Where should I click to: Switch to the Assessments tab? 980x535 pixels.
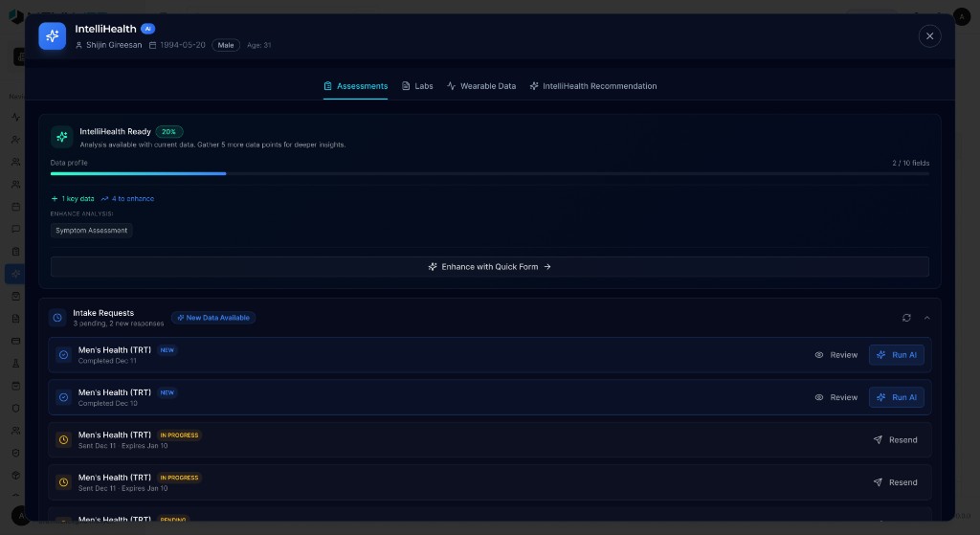point(356,86)
